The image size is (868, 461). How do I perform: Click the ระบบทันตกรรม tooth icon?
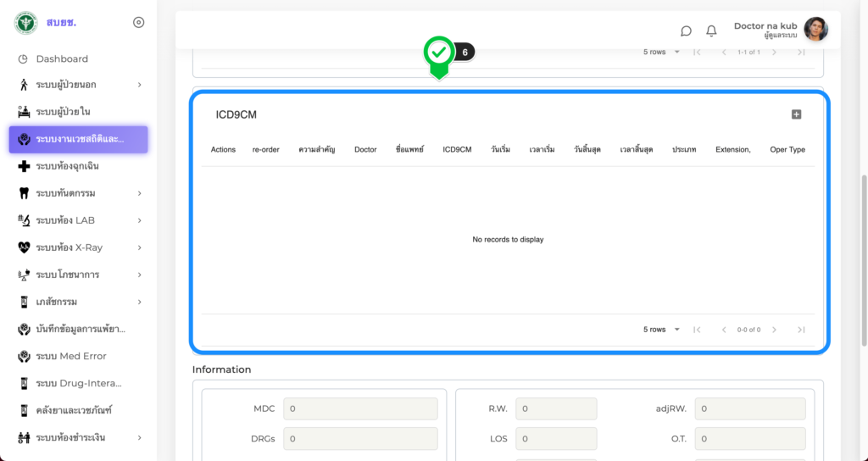pos(24,193)
